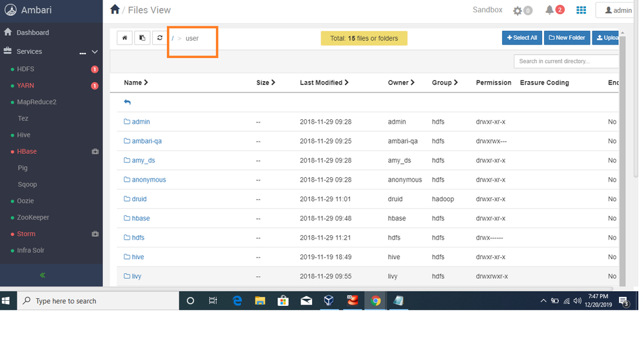Open the views grid icon

point(581,10)
